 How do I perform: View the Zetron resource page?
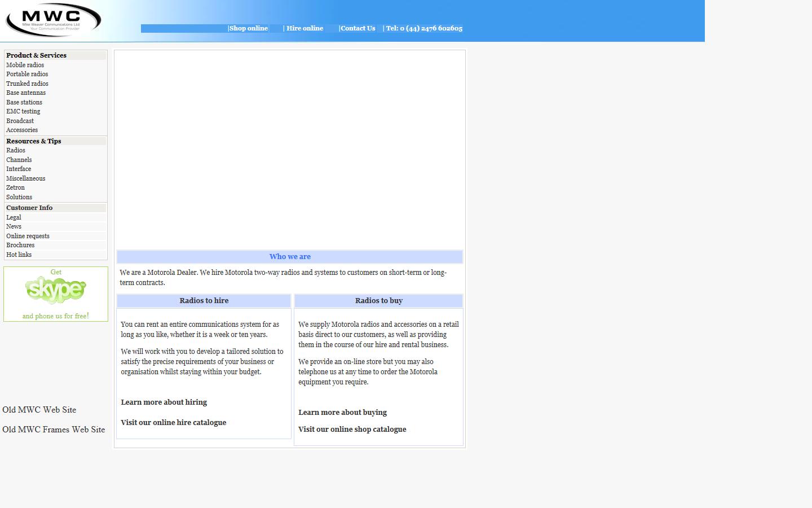[15, 187]
